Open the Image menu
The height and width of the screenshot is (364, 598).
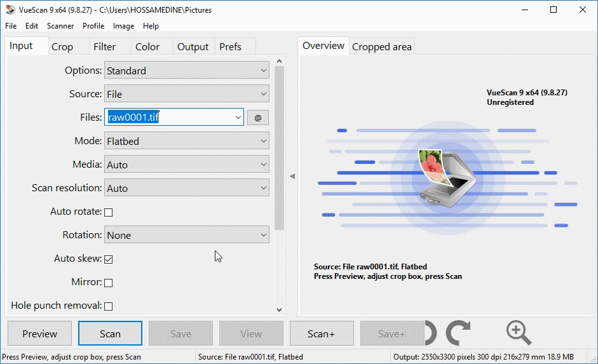pos(123,26)
